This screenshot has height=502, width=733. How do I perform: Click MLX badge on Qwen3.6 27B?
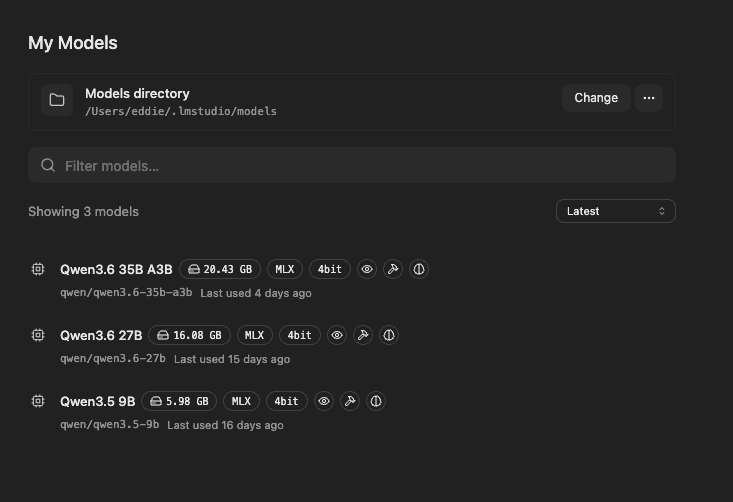pyautogui.click(x=255, y=335)
